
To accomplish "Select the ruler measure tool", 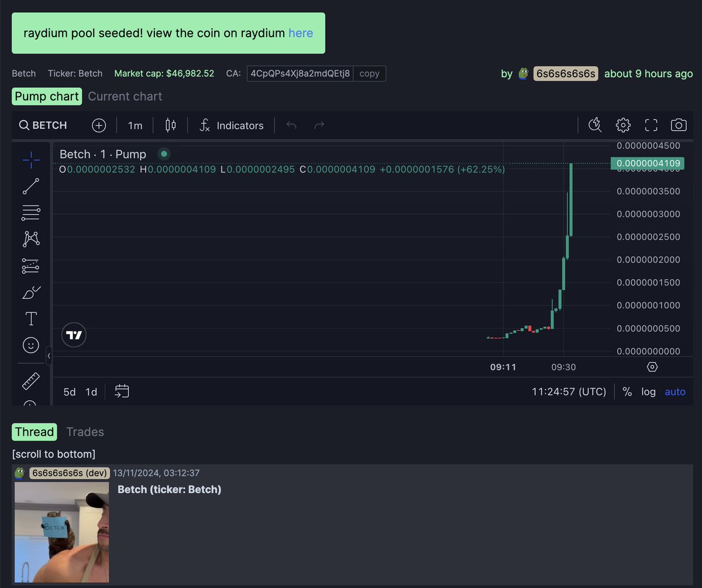I will click(31, 381).
